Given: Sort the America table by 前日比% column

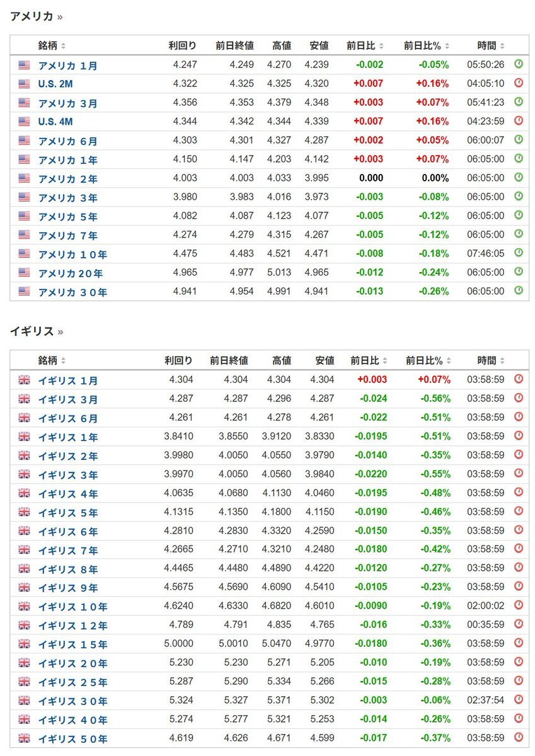Looking at the screenshot, I should 427,46.
